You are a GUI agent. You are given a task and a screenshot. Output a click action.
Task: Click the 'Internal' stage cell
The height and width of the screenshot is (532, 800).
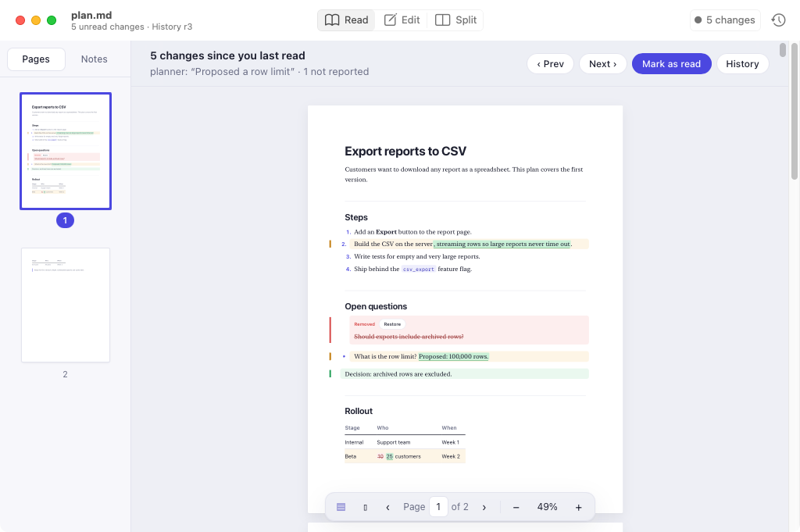point(354,442)
